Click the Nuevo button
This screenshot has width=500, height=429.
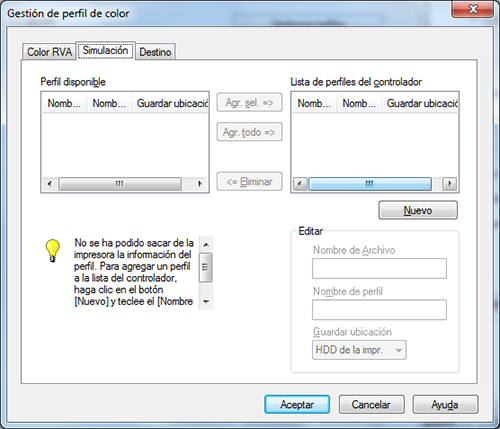(418, 210)
